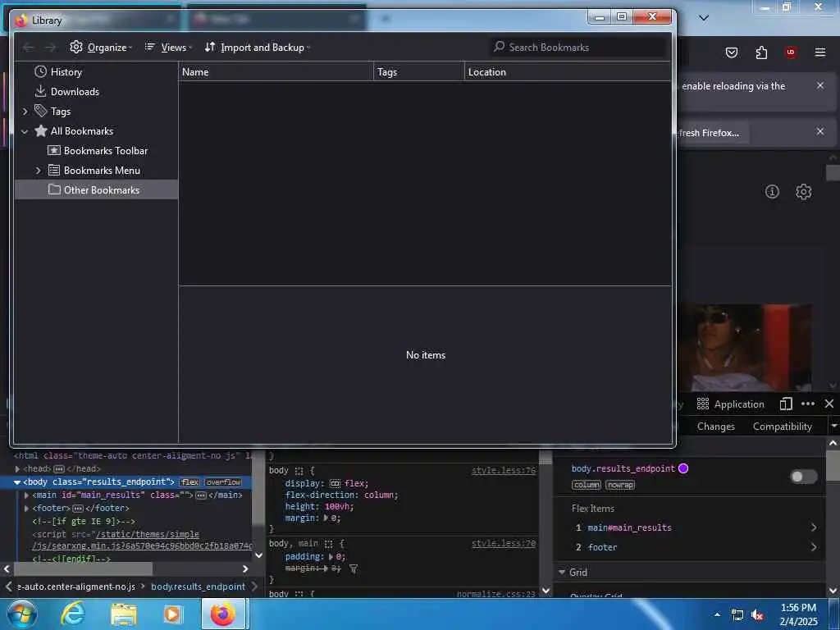Click the ellipsis button inside head tag
Viewport: 840px width, 630px height.
[59, 468]
